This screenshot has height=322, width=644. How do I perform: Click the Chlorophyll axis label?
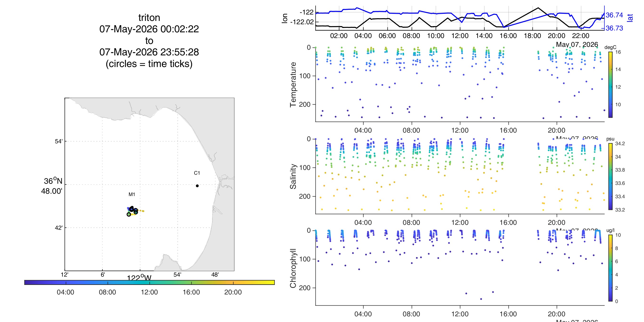(x=293, y=268)
